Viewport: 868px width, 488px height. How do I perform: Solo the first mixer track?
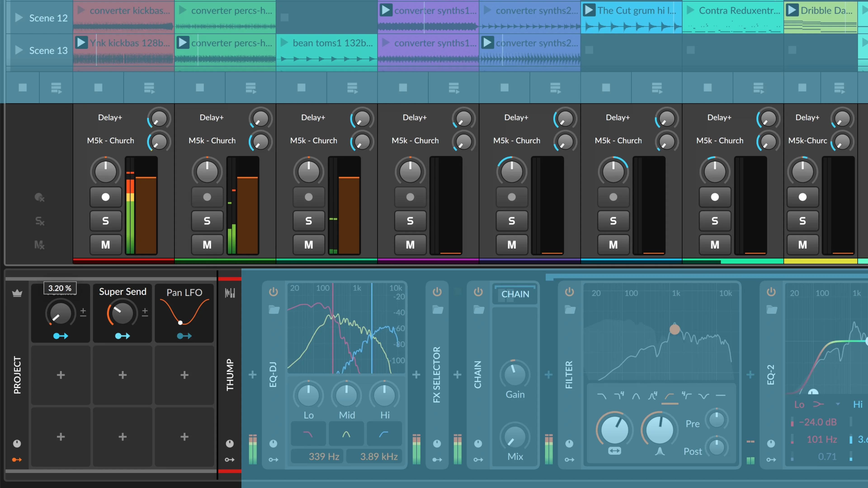click(106, 221)
